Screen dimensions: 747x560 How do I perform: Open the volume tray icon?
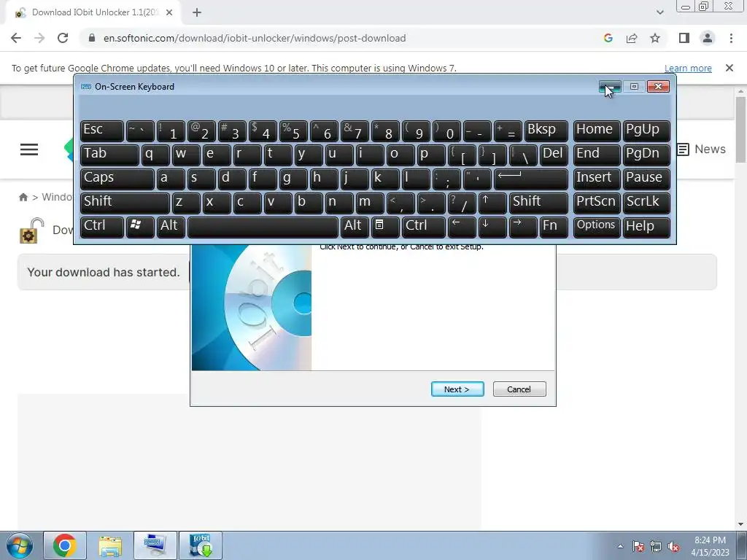[x=673, y=546]
